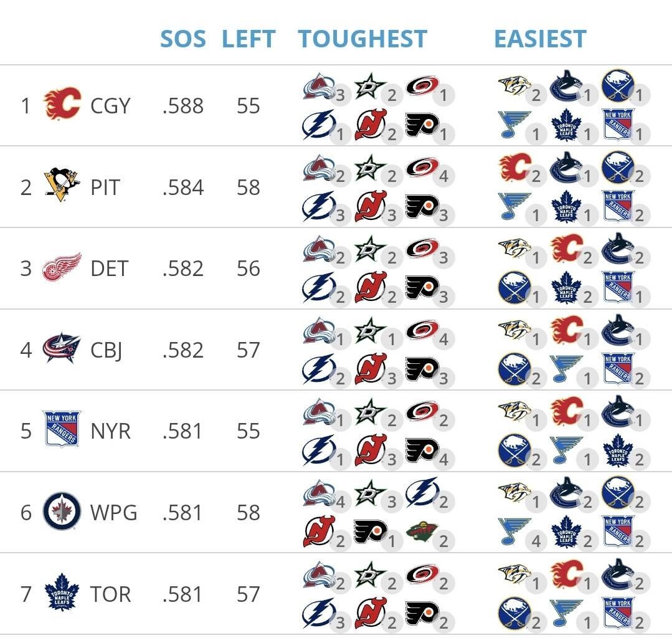Click the Avalanche logo in CGY's toughest list

(x=319, y=85)
